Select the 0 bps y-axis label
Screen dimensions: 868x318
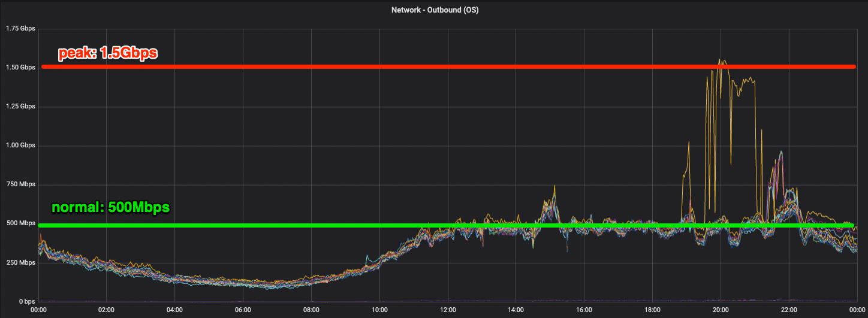(x=25, y=302)
